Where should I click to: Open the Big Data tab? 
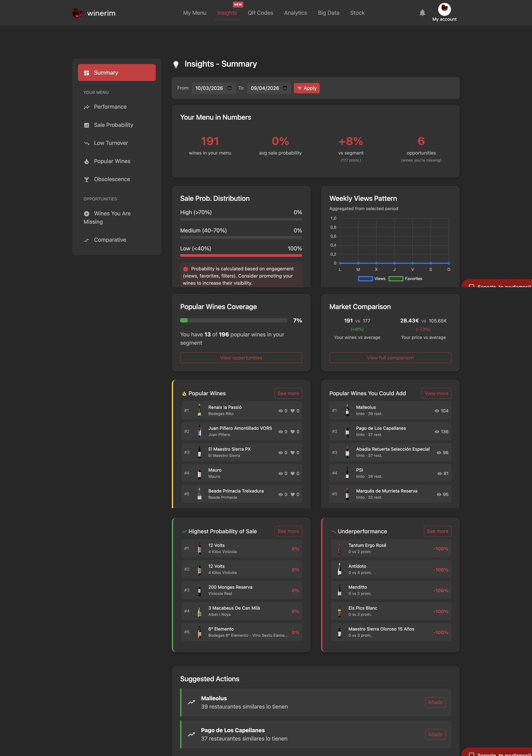tap(328, 13)
